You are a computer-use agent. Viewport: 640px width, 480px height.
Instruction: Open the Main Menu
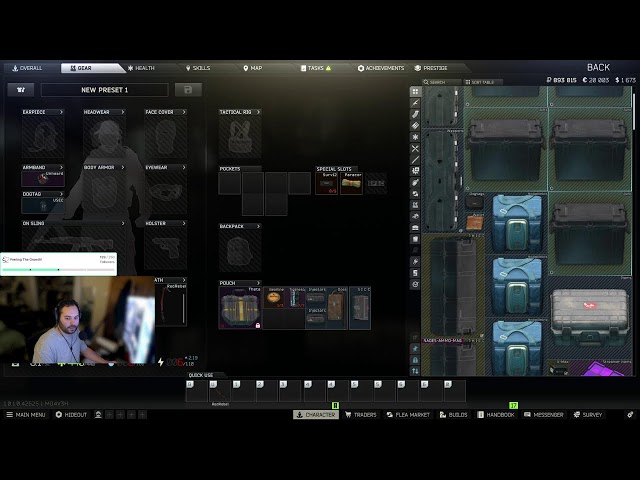(x=26, y=415)
